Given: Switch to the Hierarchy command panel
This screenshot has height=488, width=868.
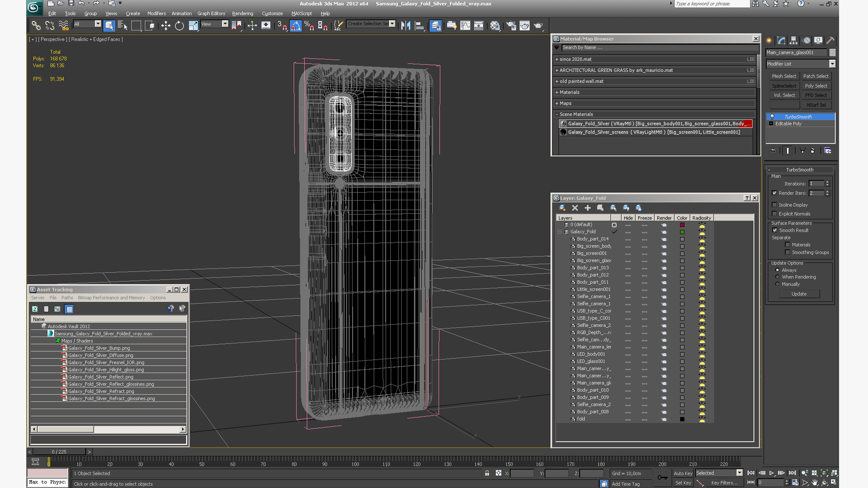Looking at the screenshot, I should 793,40.
